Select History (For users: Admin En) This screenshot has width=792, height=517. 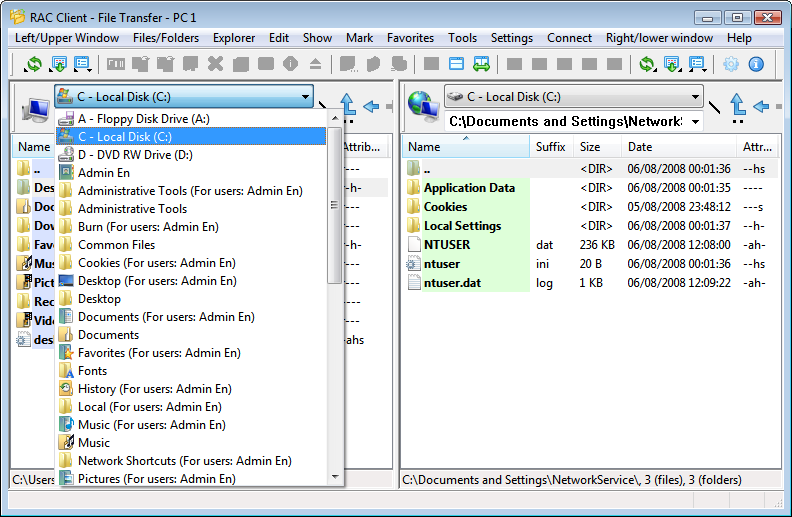coord(191,389)
